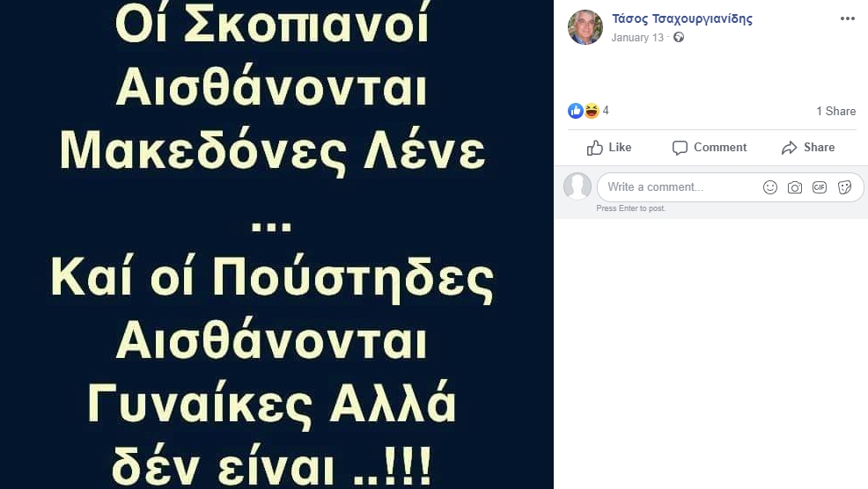868x489 pixels.
Task: Click the January 13 timestamp link
Action: 637,38
